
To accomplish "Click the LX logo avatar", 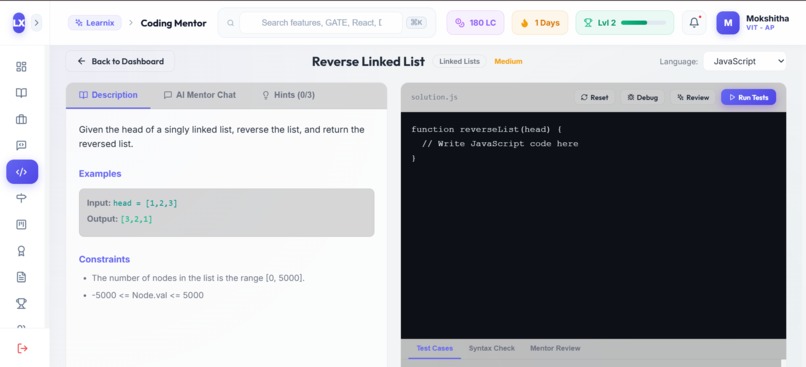I will (x=19, y=23).
